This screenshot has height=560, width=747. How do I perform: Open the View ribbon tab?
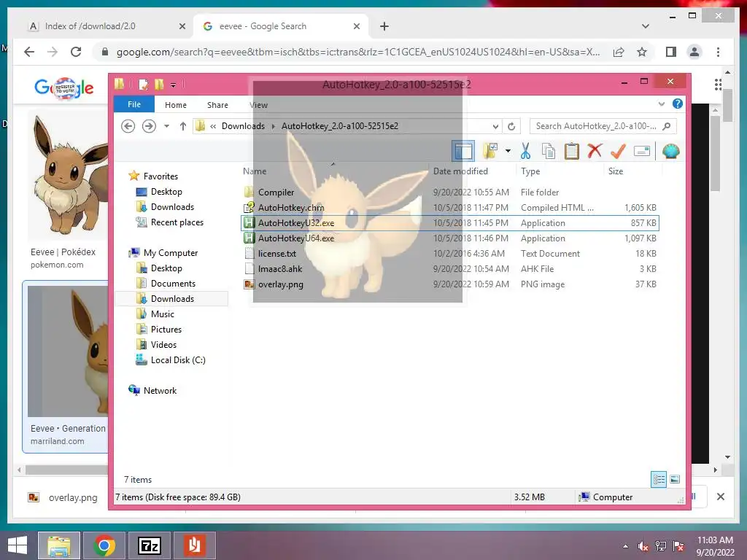[259, 105]
